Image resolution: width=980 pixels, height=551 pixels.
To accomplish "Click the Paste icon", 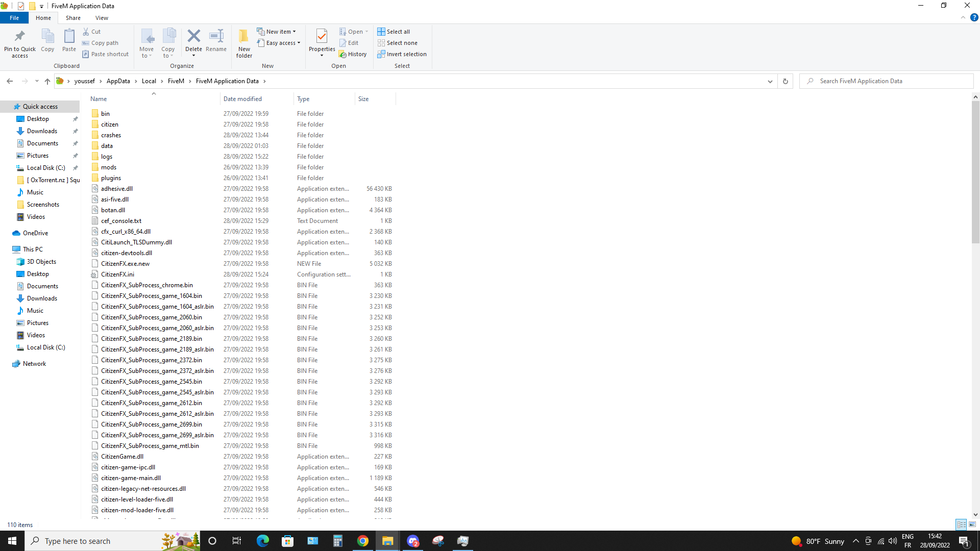I will (68, 41).
